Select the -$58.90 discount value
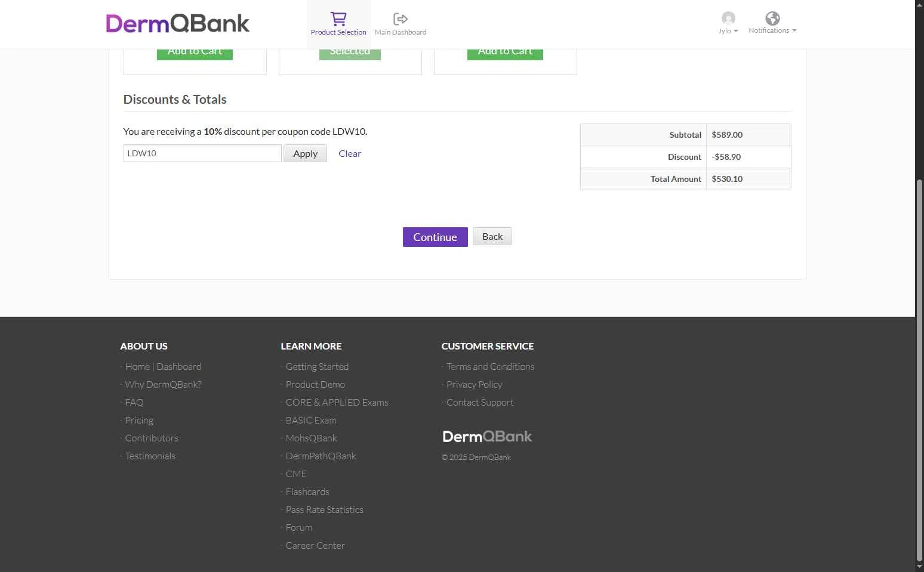 (x=726, y=157)
